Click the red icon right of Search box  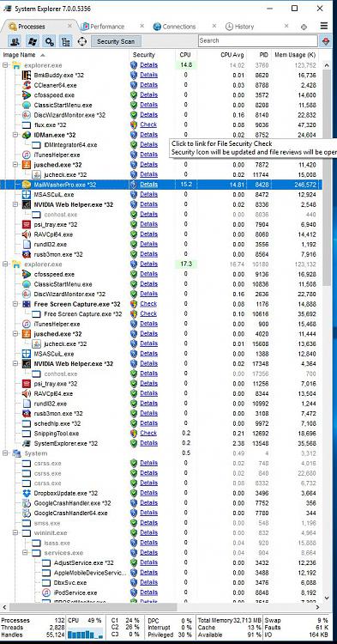(327, 41)
